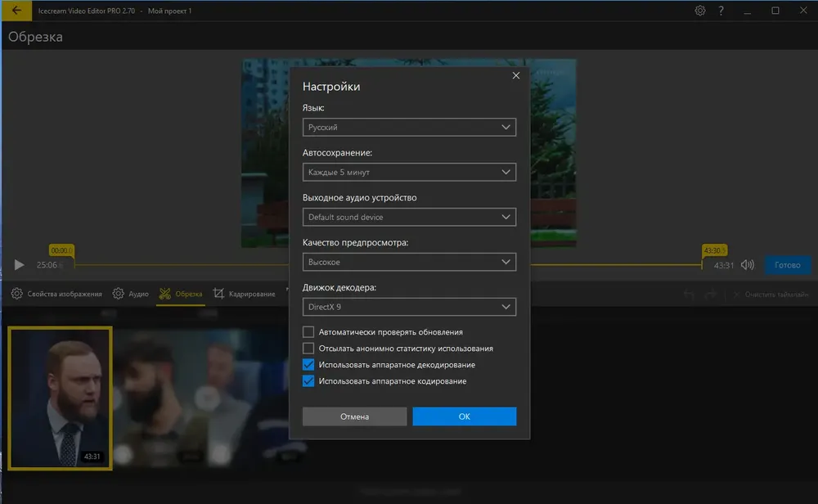Click the 43:31 total duration label
This screenshot has height=504, width=818.
(724, 265)
